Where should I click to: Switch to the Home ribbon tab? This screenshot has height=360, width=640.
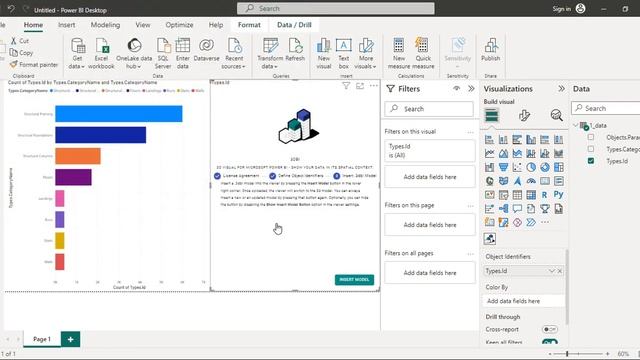click(33, 25)
